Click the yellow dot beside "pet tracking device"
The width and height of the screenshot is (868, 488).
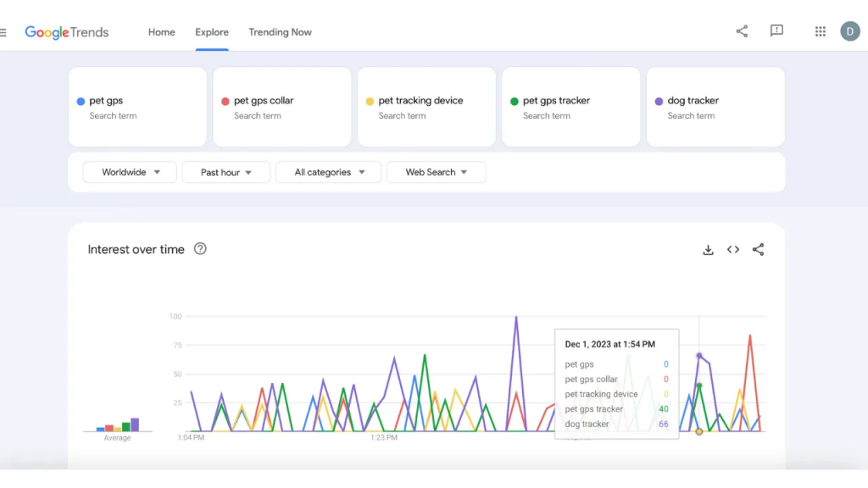tap(370, 102)
